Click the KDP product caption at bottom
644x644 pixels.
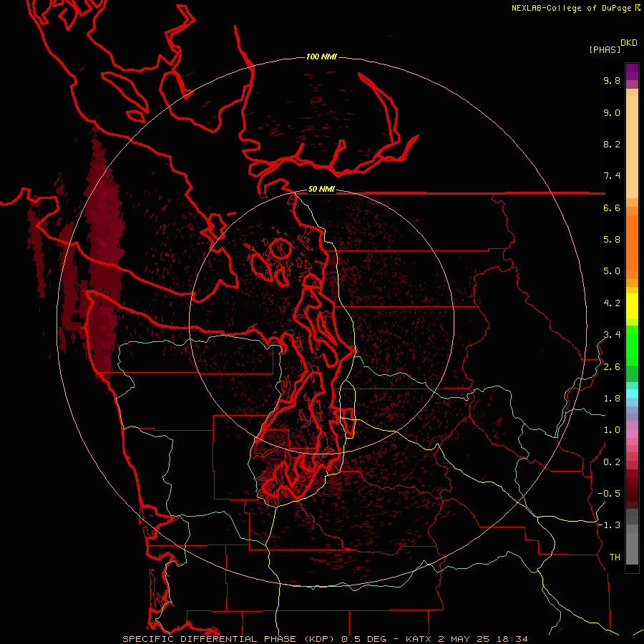pyautogui.click(x=325, y=639)
